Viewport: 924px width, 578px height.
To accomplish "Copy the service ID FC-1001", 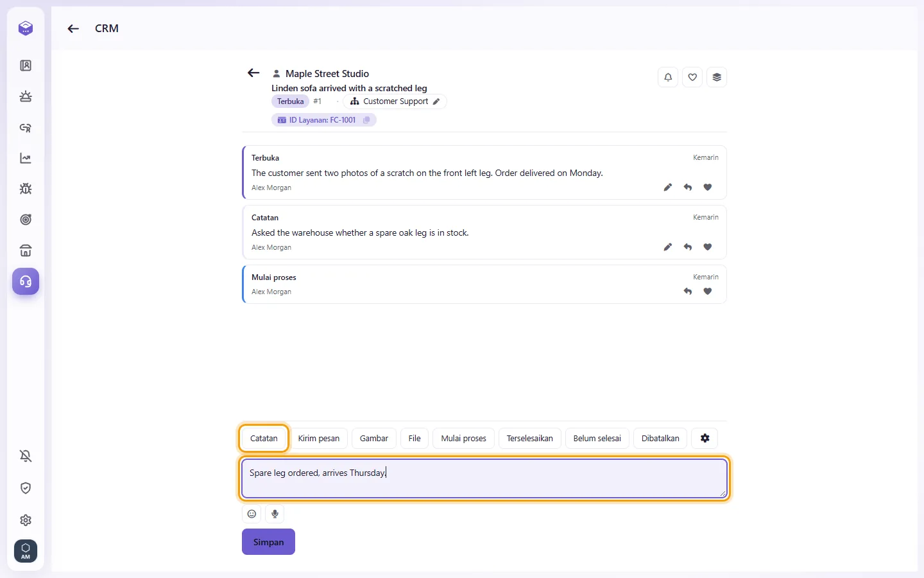I will coord(366,120).
